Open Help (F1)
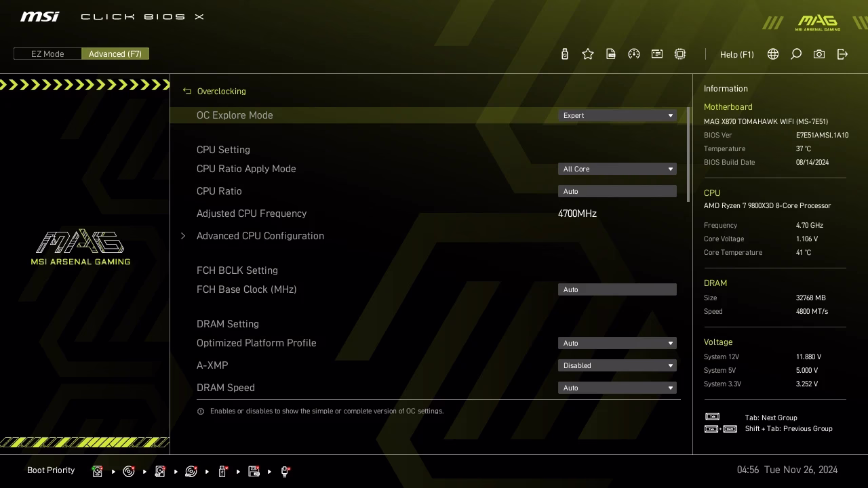This screenshot has width=868, height=488. point(736,54)
